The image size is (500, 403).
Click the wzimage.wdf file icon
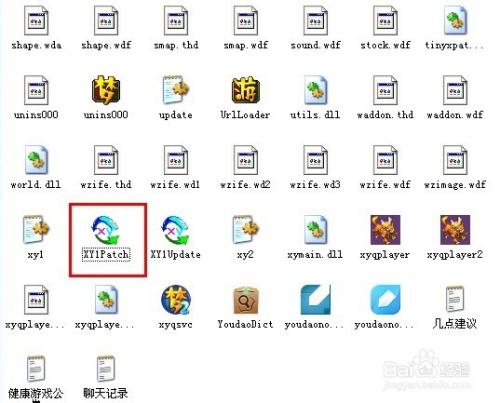(x=455, y=160)
